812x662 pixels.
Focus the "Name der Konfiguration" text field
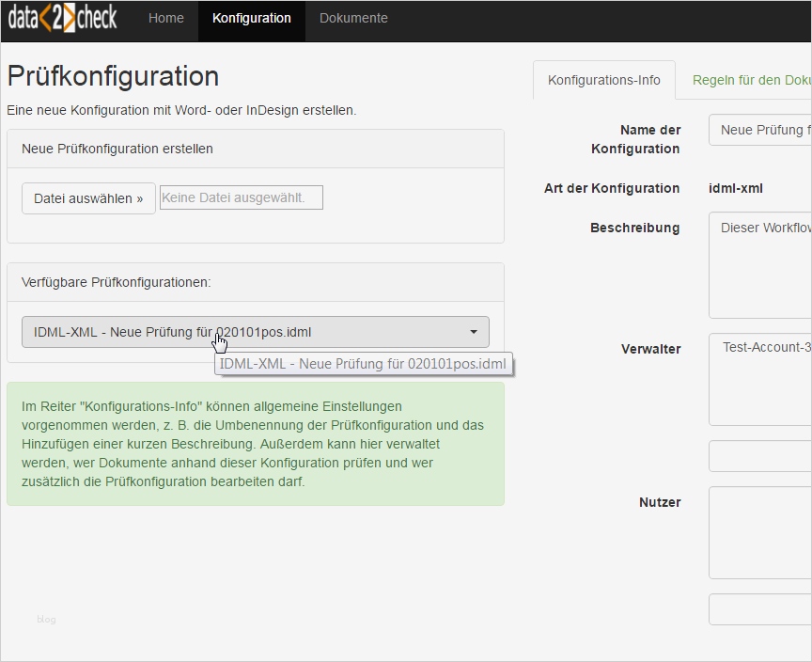(761, 131)
